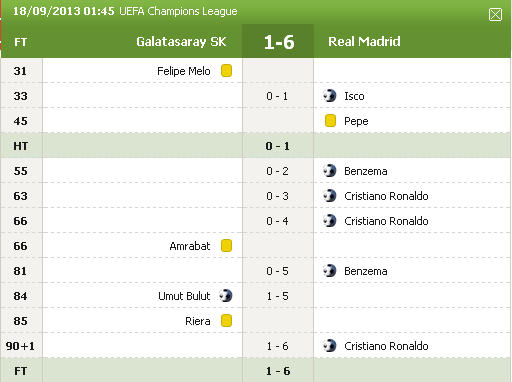The height and width of the screenshot is (382, 512).
Task: Click Pepe's yellow card icon
Action: click(x=330, y=121)
